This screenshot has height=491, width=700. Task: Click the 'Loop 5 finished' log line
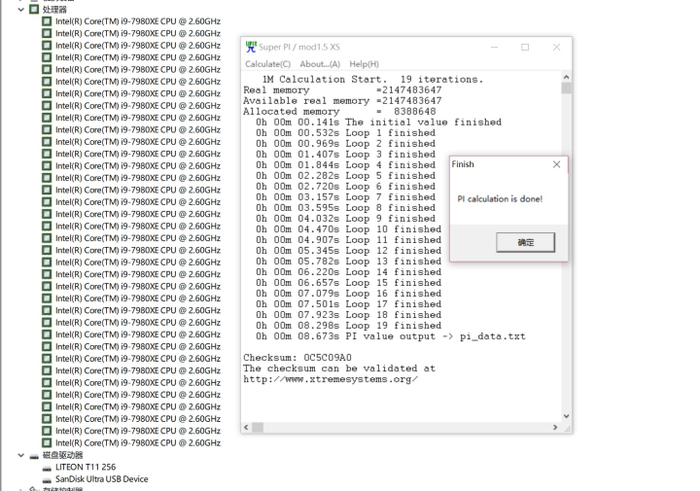click(346, 176)
